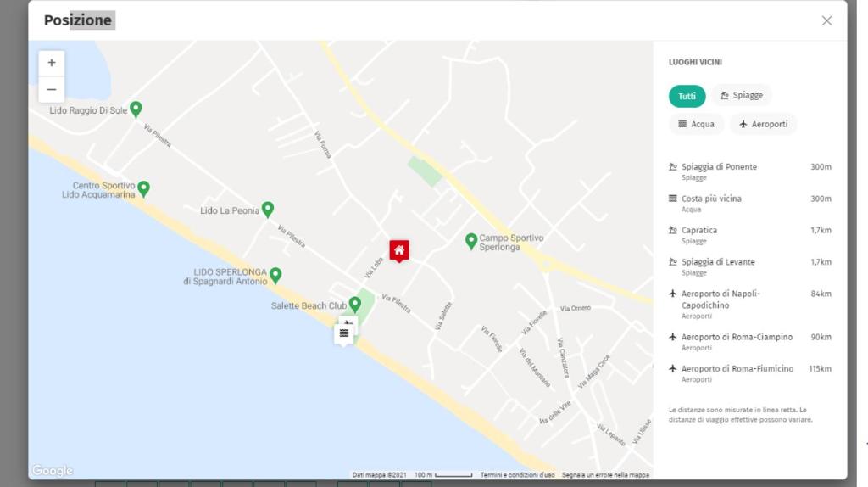Image resolution: width=868 pixels, height=487 pixels.
Task: Click the red home property marker
Action: tap(399, 249)
